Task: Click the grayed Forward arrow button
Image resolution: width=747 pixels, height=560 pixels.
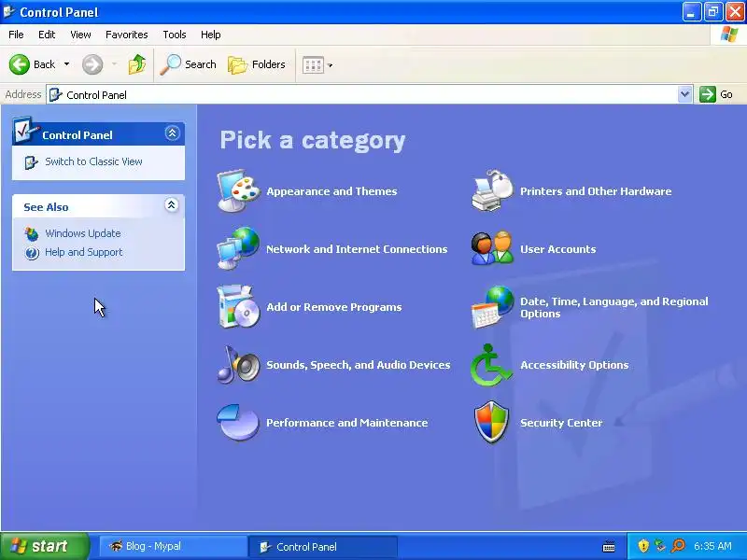Action: tap(92, 64)
